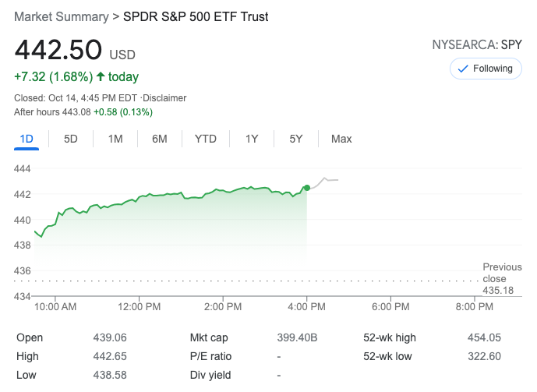The image size is (537, 392).
Task: Open the Disclaimer link
Action: (x=164, y=98)
